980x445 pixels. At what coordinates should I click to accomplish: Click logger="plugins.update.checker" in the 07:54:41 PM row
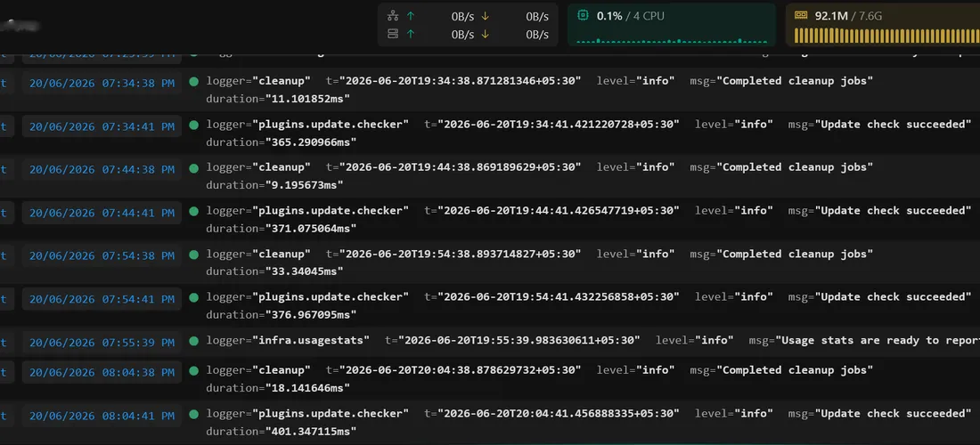tap(307, 296)
